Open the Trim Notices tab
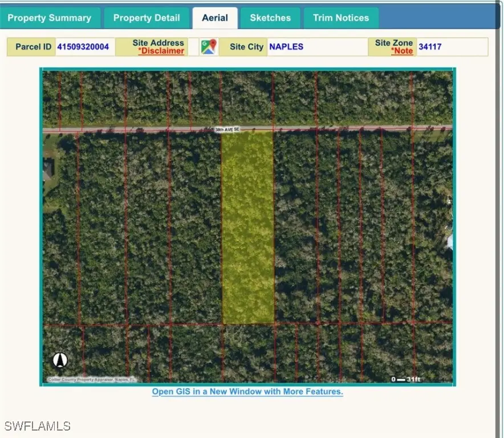 pyautogui.click(x=340, y=18)
